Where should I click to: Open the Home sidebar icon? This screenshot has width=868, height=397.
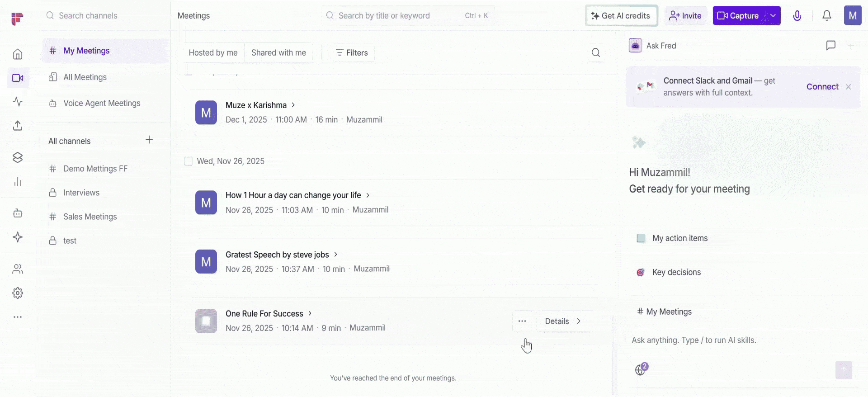pyautogui.click(x=18, y=54)
